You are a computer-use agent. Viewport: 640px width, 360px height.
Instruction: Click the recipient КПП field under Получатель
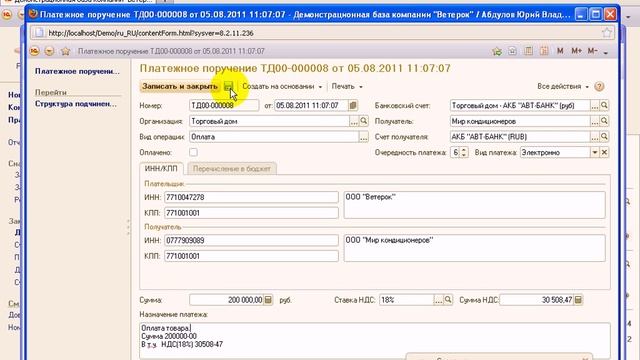[x=251, y=256]
